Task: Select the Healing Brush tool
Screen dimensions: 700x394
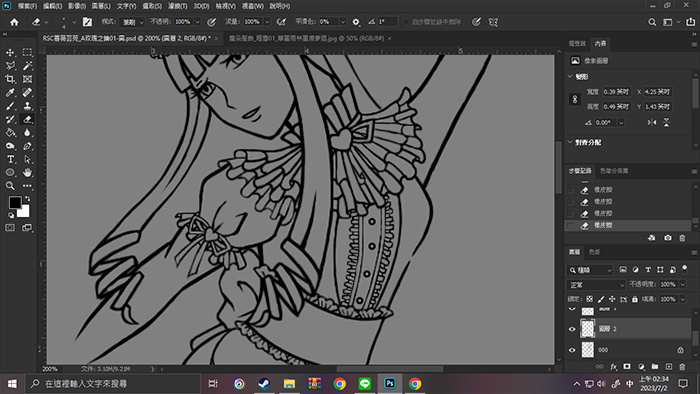Action: (x=27, y=92)
